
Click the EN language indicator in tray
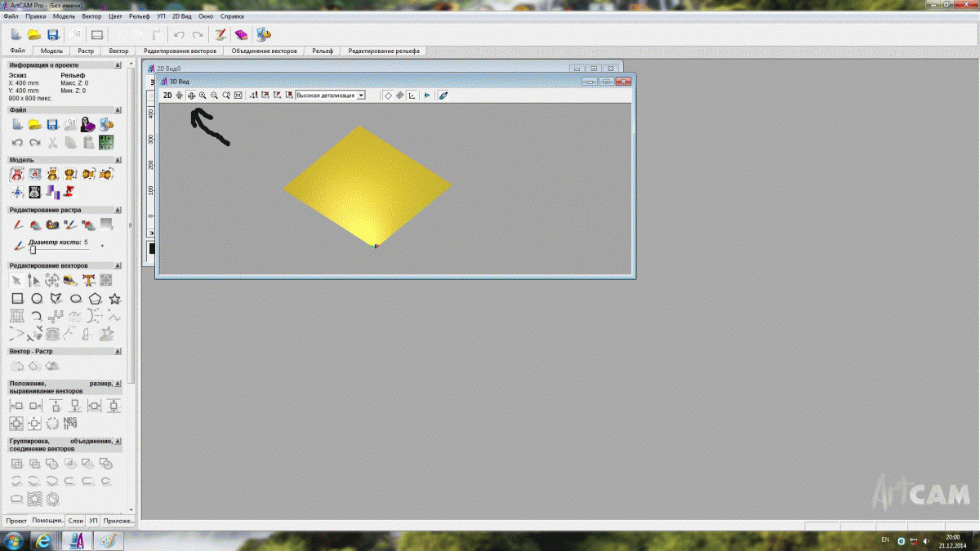[x=885, y=540]
